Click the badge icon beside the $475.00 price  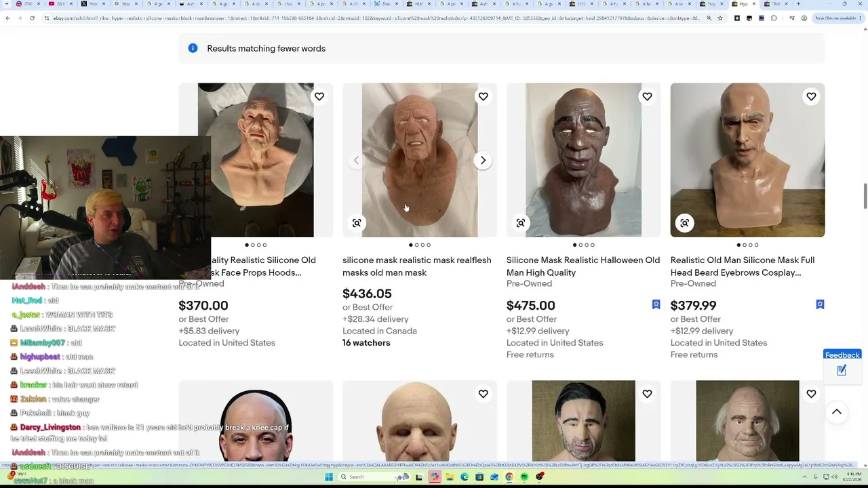[656, 305]
